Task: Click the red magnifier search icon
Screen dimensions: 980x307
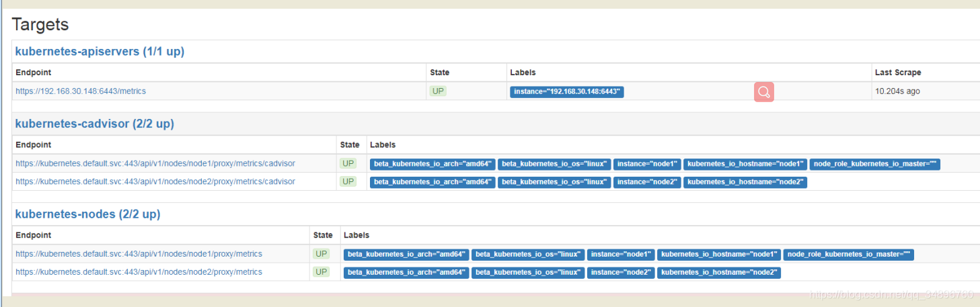Action: tap(763, 92)
